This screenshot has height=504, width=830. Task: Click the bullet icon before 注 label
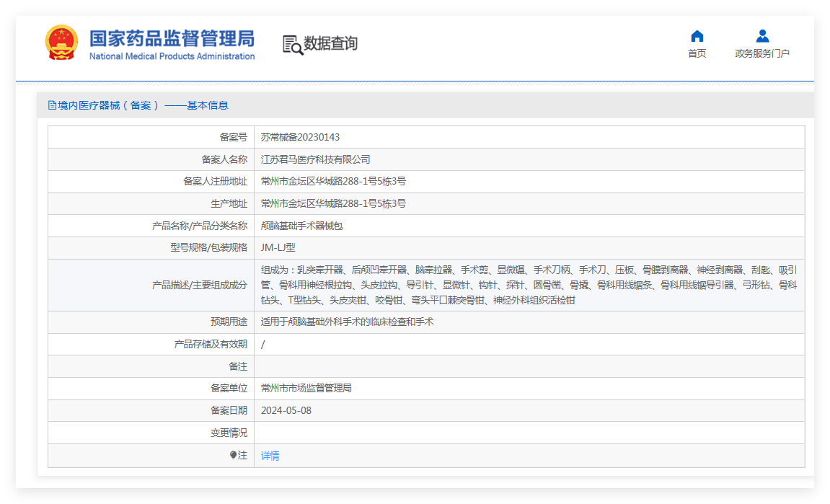(233, 455)
